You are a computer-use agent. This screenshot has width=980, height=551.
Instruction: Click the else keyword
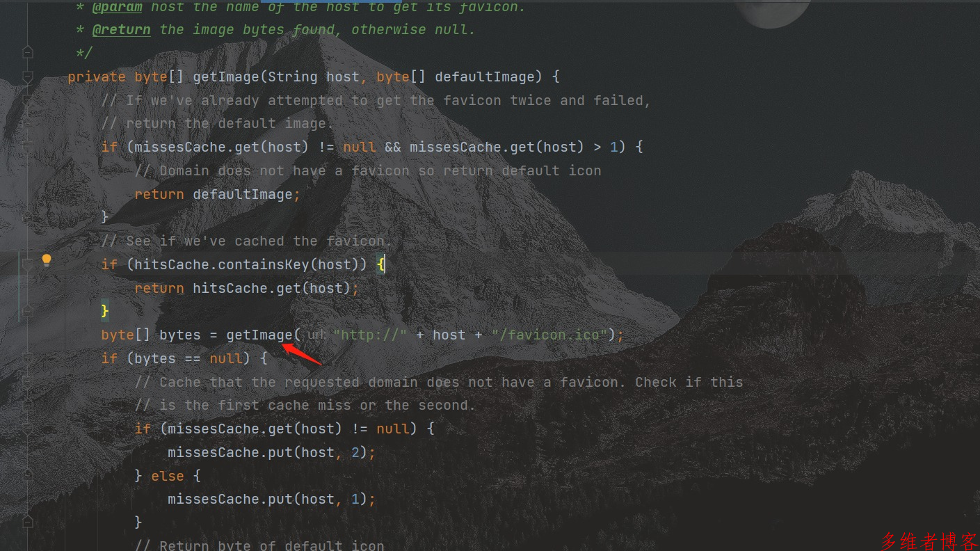168,476
